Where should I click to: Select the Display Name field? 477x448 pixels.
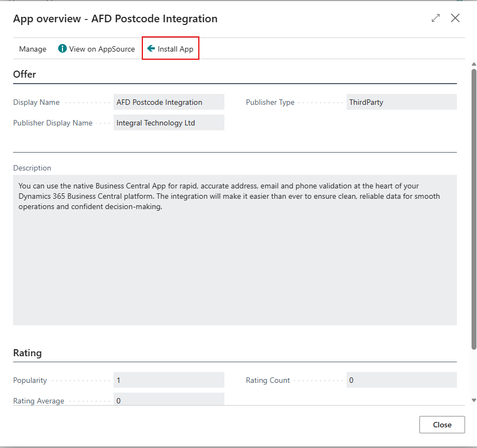168,102
